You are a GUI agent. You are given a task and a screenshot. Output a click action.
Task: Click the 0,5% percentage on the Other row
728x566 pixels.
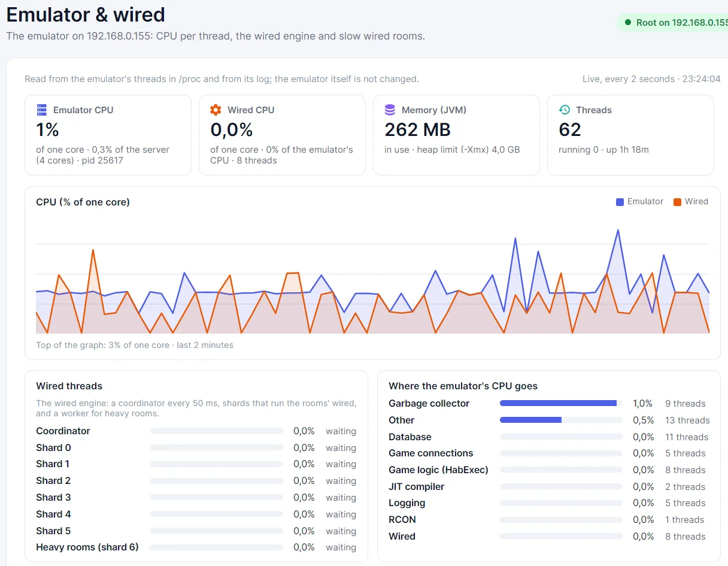[644, 420]
